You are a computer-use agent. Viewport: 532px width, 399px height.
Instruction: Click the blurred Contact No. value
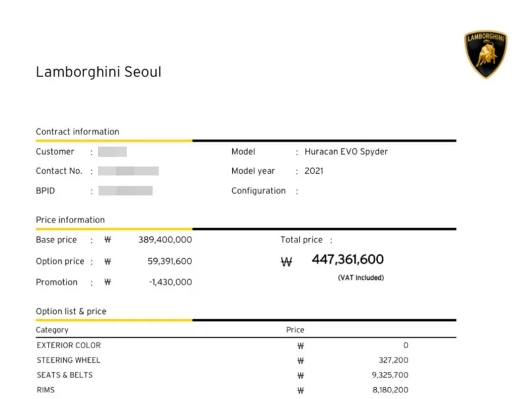(128, 171)
